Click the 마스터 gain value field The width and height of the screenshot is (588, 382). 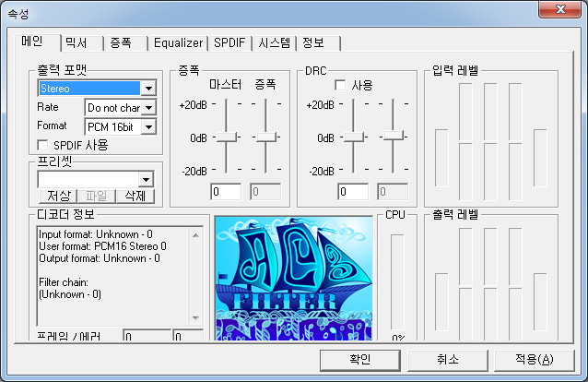226,192
